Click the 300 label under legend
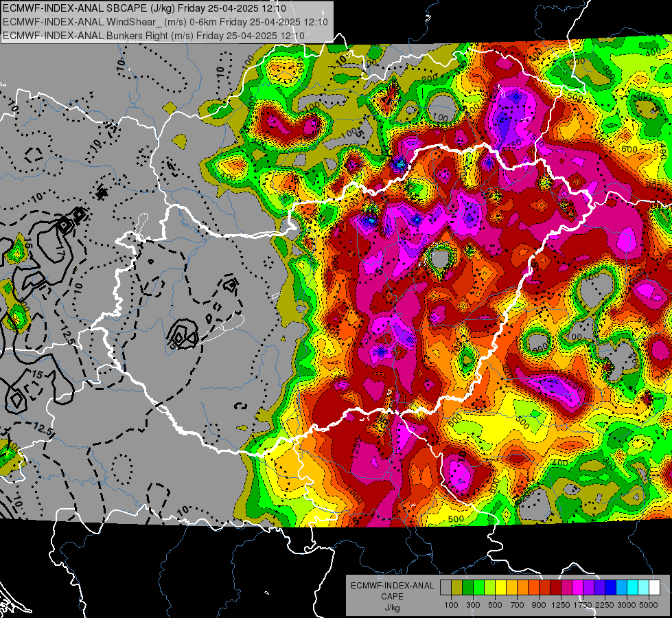Image resolution: width=672 pixels, height=618 pixels. click(x=473, y=605)
